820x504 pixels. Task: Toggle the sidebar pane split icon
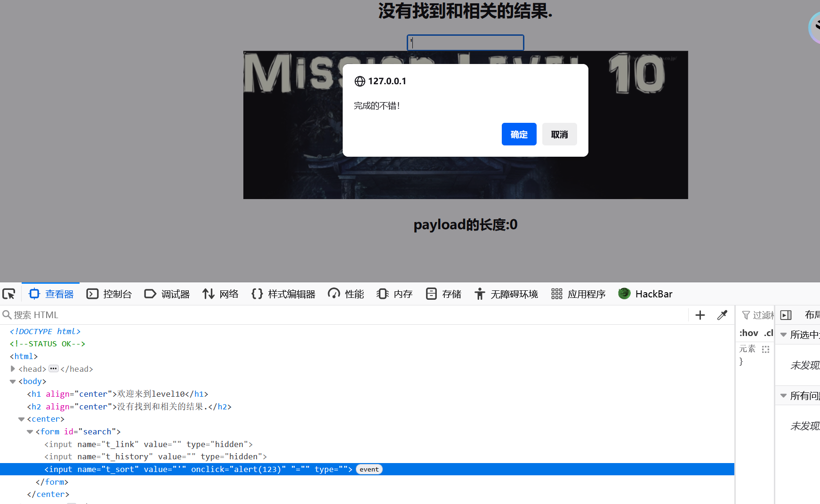point(786,315)
